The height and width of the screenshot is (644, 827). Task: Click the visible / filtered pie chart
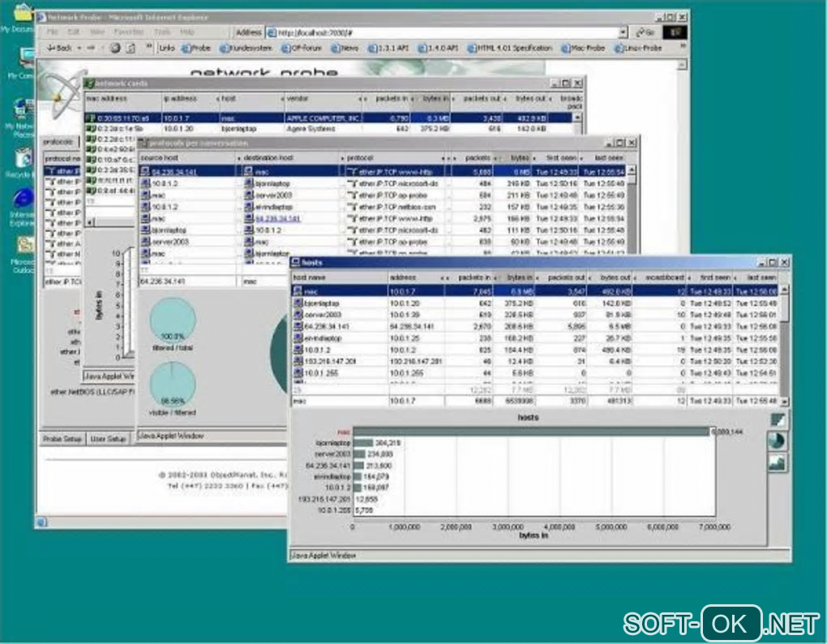click(173, 384)
